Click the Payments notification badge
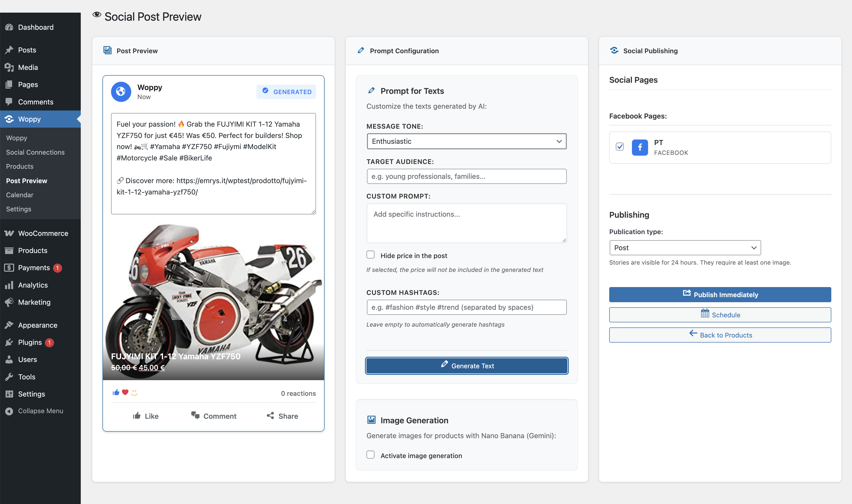 [57, 268]
